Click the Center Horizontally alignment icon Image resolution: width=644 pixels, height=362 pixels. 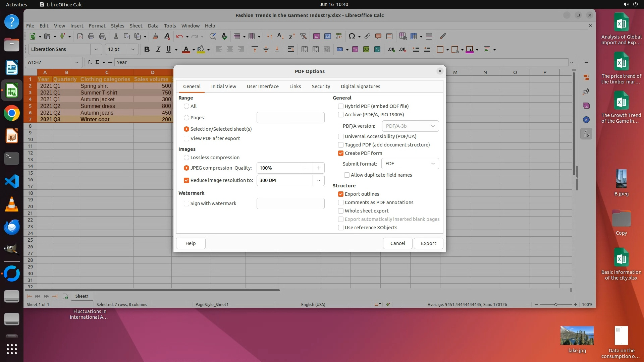point(230,49)
